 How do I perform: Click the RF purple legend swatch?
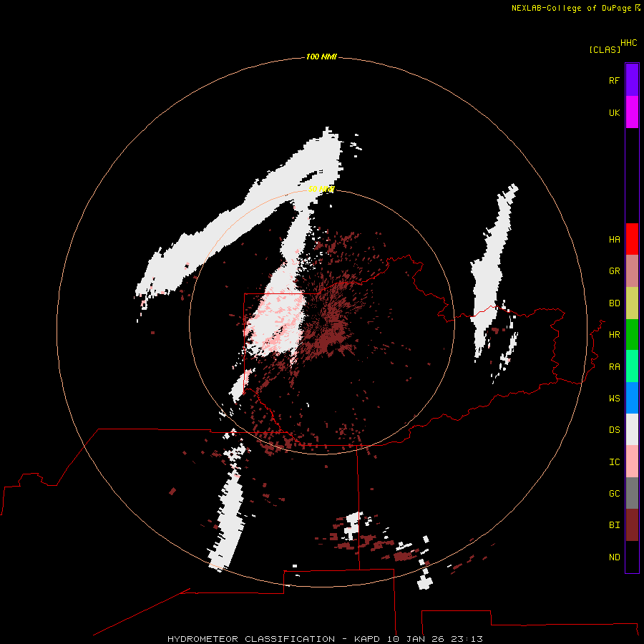coord(632,80)
